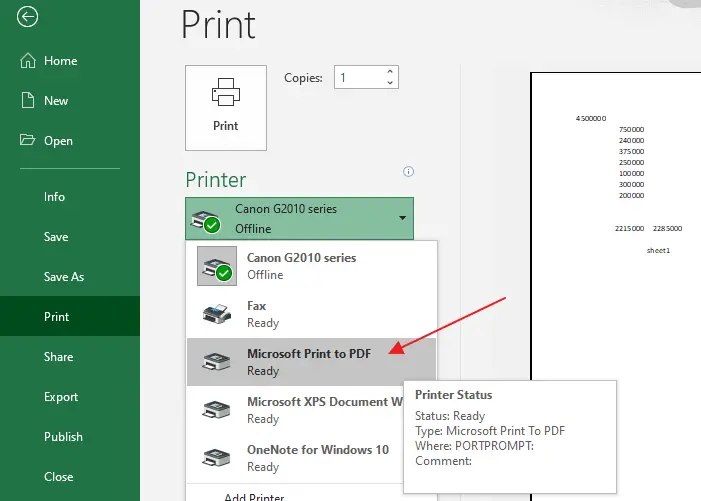The image size is (701, 501).
Task: Open the Save As menu item
Action: [64, 277]
